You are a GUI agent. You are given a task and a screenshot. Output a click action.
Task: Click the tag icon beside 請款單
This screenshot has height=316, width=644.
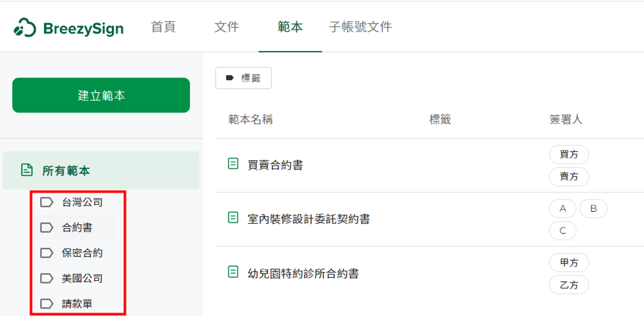point(47,304)
